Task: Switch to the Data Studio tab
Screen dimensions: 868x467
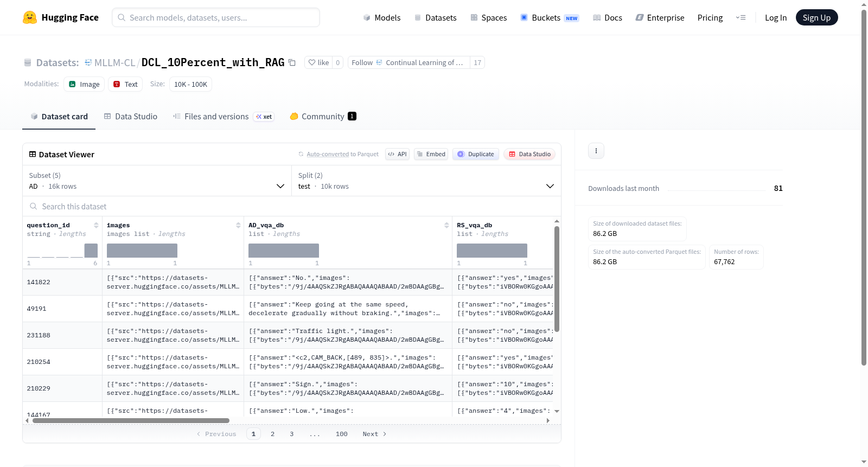Action: coord(131,116)
